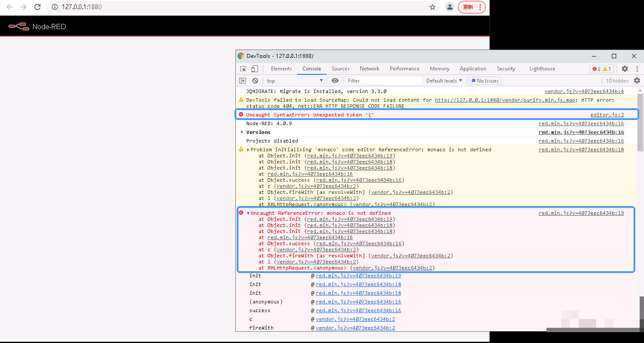Switch to the Elements tab
Viewport: 644px width, 343px height.
coord(282,69)
